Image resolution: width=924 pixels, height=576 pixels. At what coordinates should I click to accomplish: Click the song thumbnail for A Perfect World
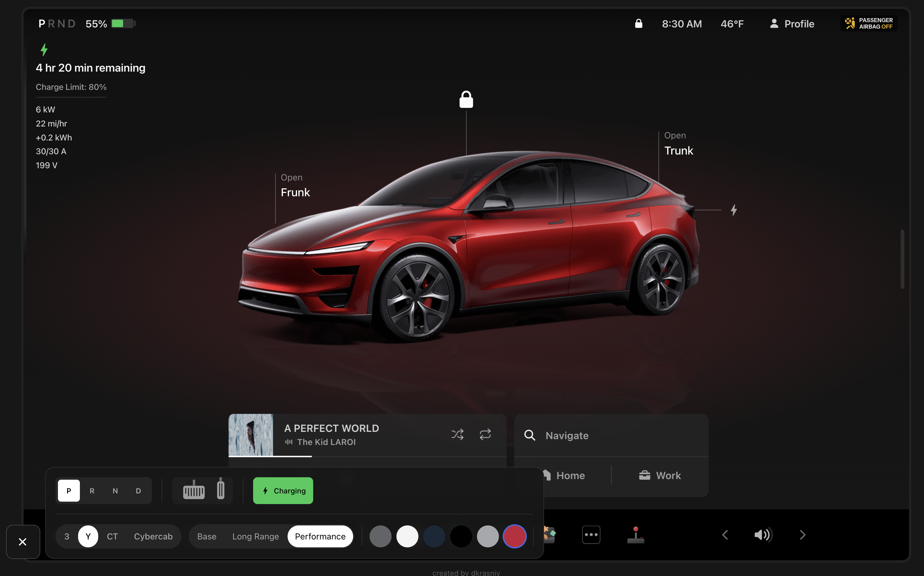[x=251, y=435]
